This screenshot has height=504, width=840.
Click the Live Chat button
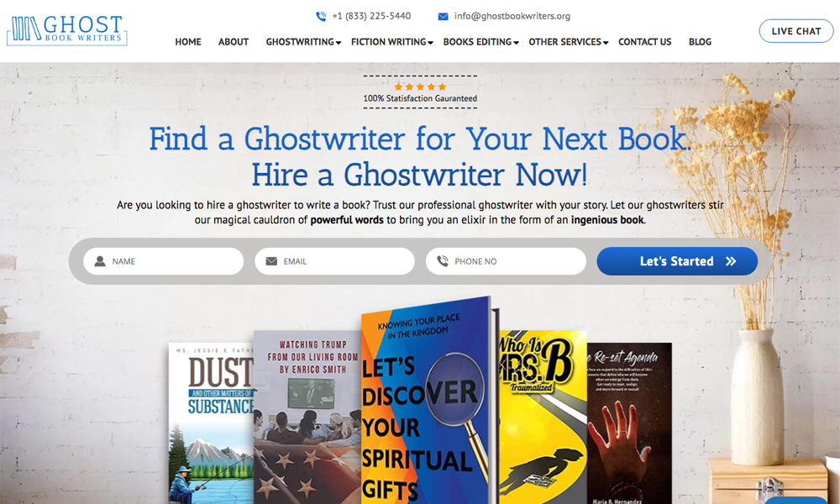click(x=796, y=31)
